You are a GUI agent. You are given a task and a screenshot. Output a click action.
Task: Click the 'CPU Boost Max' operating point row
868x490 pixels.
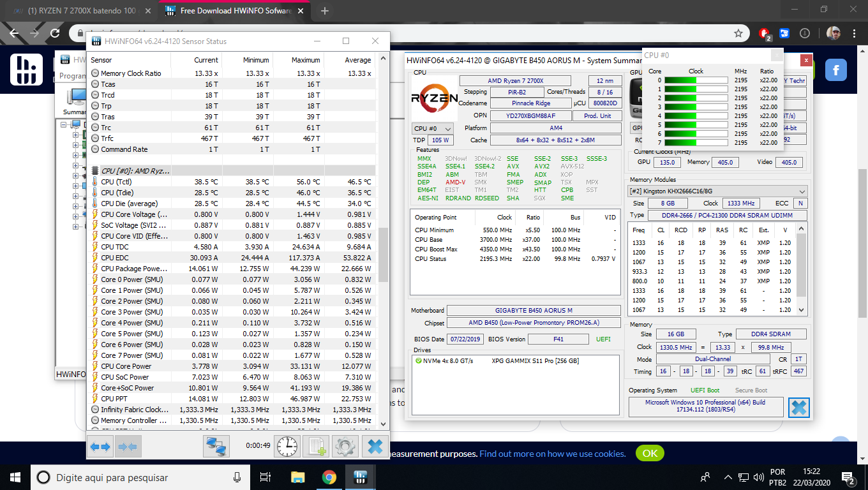pos(515,249)
